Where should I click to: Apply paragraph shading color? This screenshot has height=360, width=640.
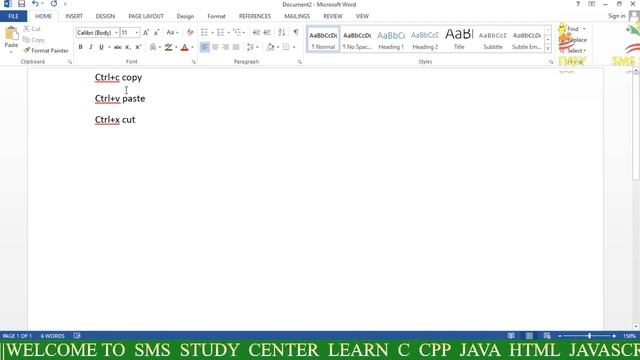coord(270,47)
